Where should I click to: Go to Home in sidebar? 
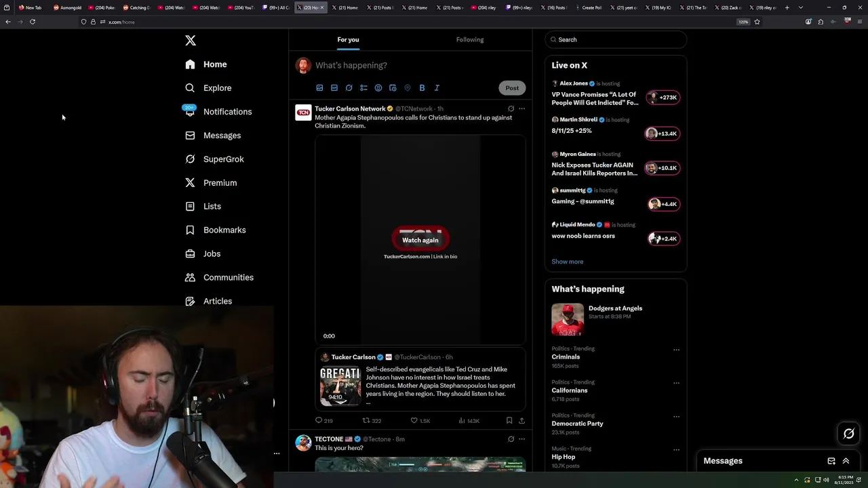click(206, 64)
